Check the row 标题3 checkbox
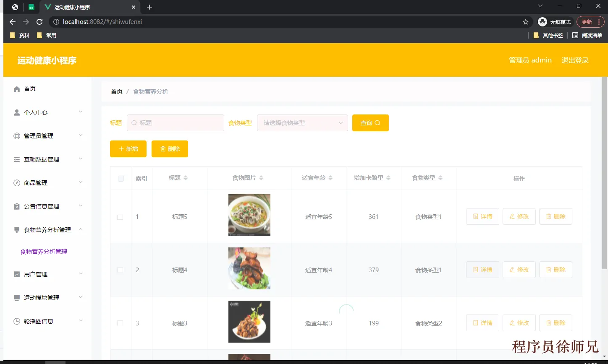Screen dimensions: 608x364 tap(120, 323)
